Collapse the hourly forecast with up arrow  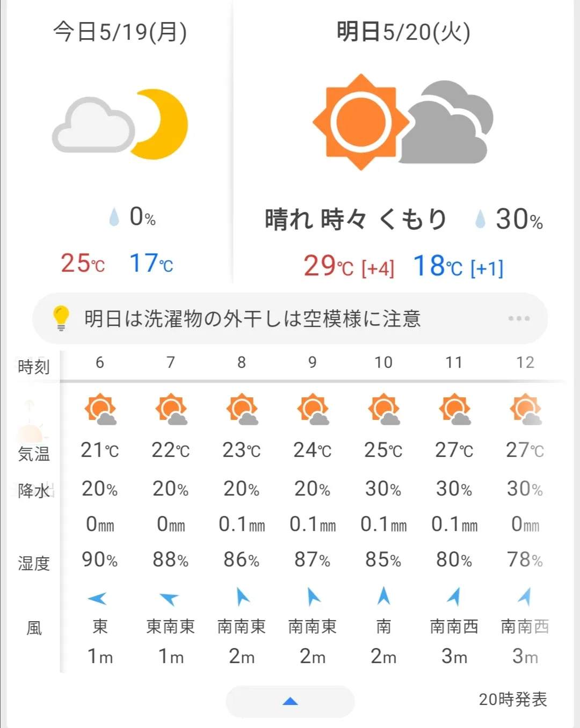coord(290,701)
